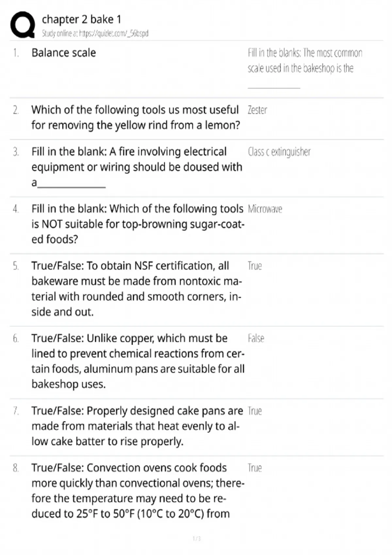Open the quizlet.com study link
Image resolution: width=392 pixels, height=556 pixels.
click(95, 33)
